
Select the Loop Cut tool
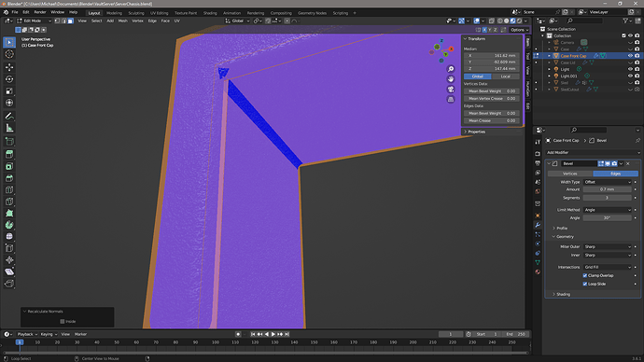pos(9,190)
